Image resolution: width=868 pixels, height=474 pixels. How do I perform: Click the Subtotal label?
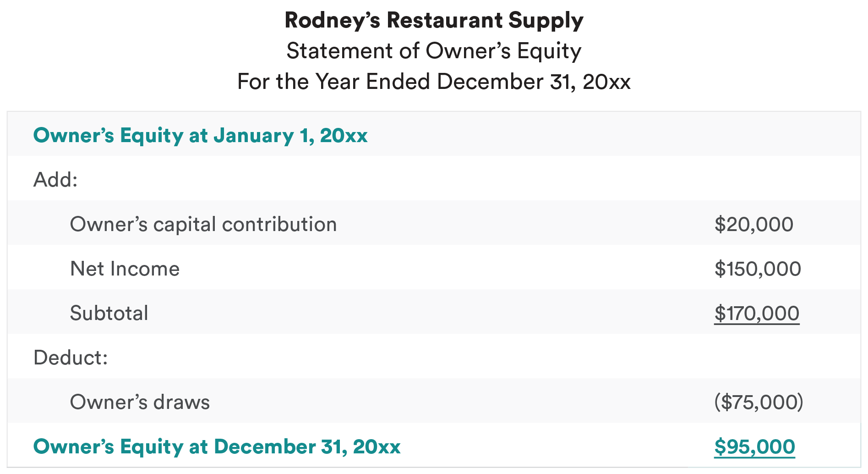pyautogui.click(x=109, y=313)
